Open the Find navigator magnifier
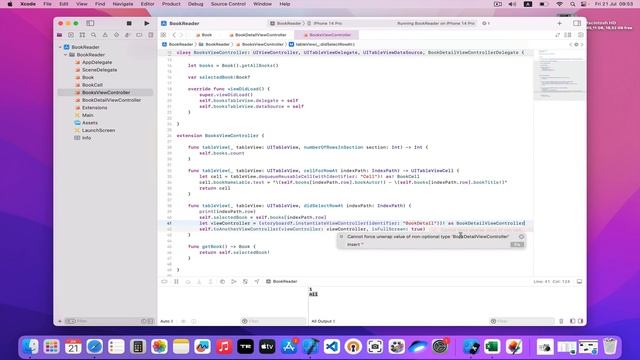 93,35
